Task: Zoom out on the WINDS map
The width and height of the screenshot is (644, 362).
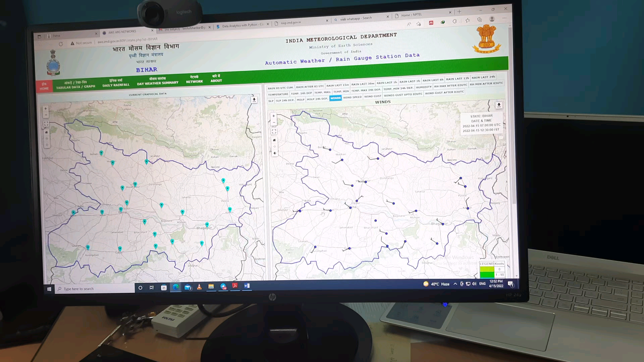Action: [274, 122]
